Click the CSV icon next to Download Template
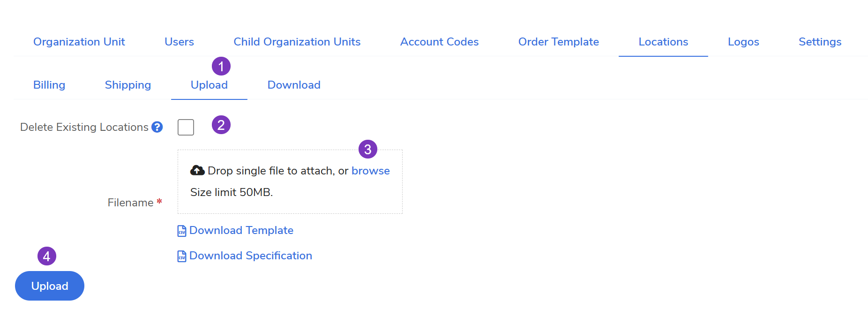This screenshot has width=868, height=317. pyautogui.click(x=182, y=231)
